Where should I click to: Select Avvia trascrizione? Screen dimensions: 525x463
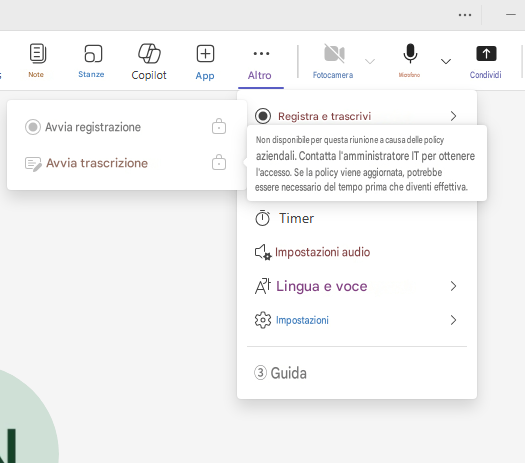coord(126,163)
